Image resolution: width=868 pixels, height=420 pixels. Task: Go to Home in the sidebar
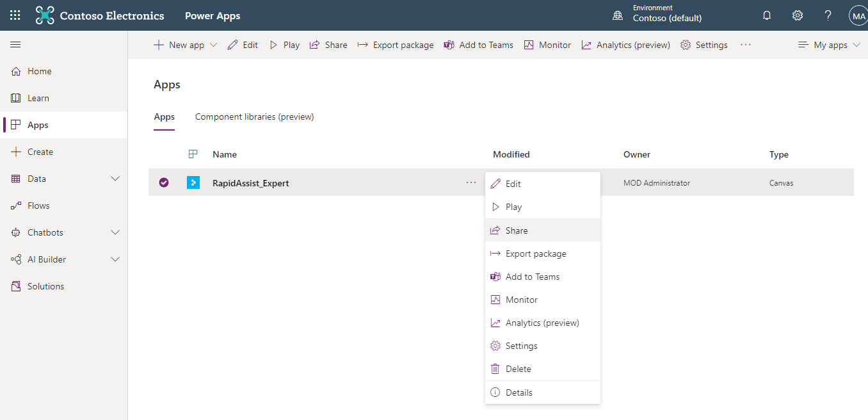[x=64, y=71]
